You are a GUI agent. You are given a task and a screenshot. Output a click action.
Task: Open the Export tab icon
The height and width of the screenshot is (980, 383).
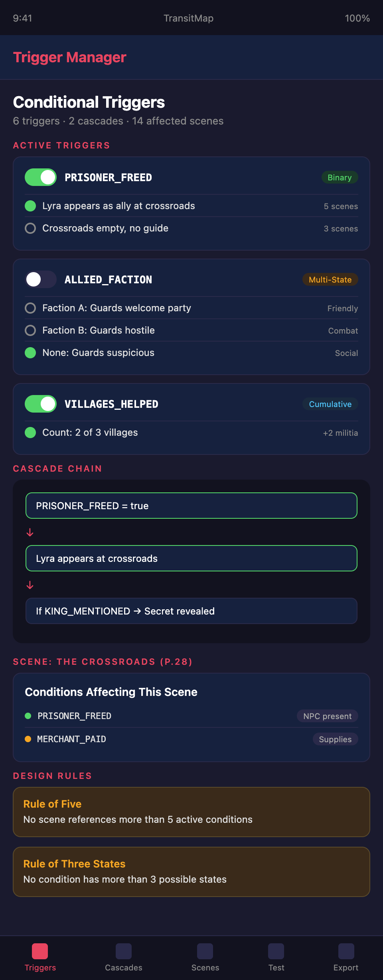click(346, 951)
